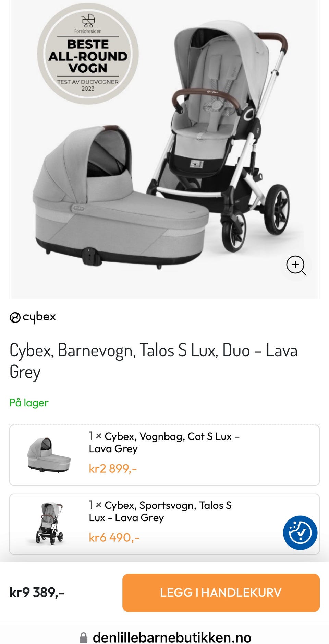The height and width of the screenshot is (644, 329).
Task: Tap the pram icon in the Foreldresiden badge
Action: (88, 21)
